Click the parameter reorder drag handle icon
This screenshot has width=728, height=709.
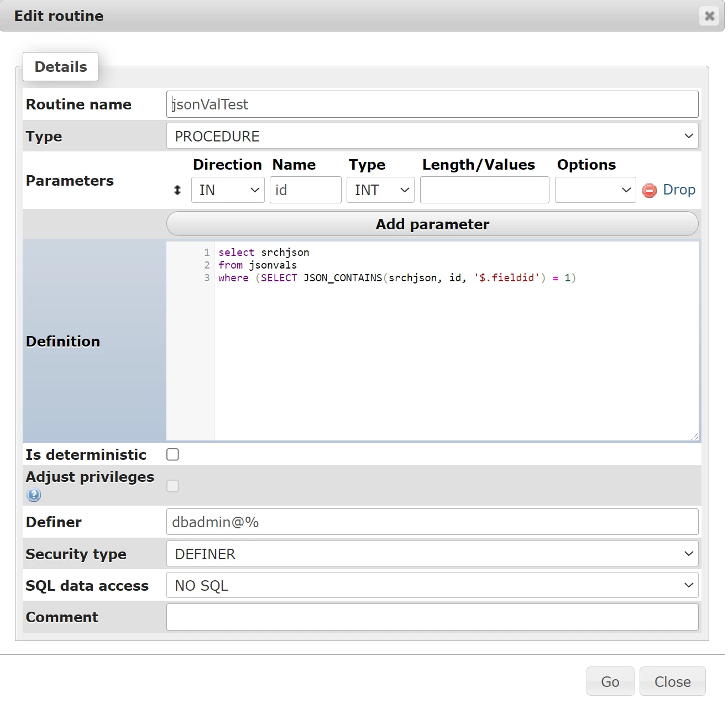tap(177, 190)
